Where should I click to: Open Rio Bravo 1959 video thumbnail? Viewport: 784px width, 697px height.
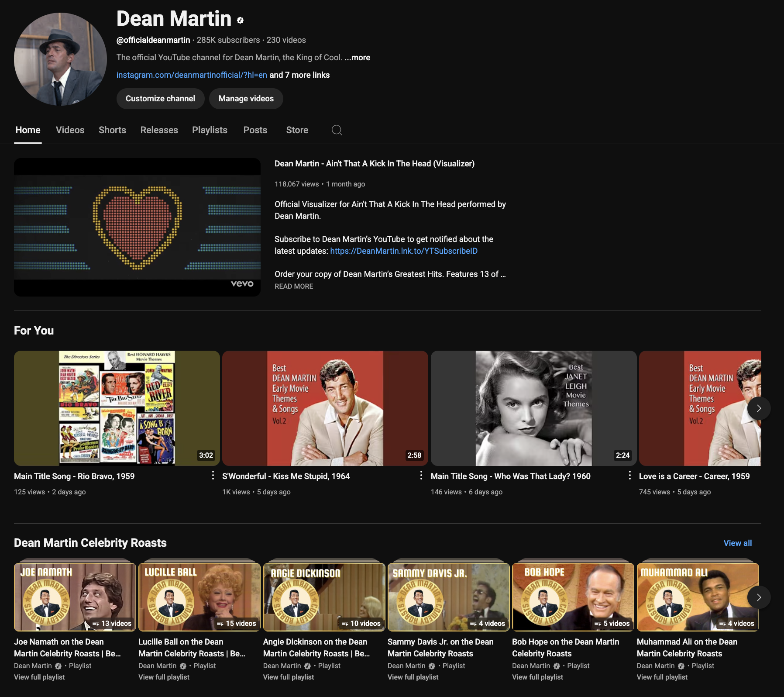click(x=117, y=408)
